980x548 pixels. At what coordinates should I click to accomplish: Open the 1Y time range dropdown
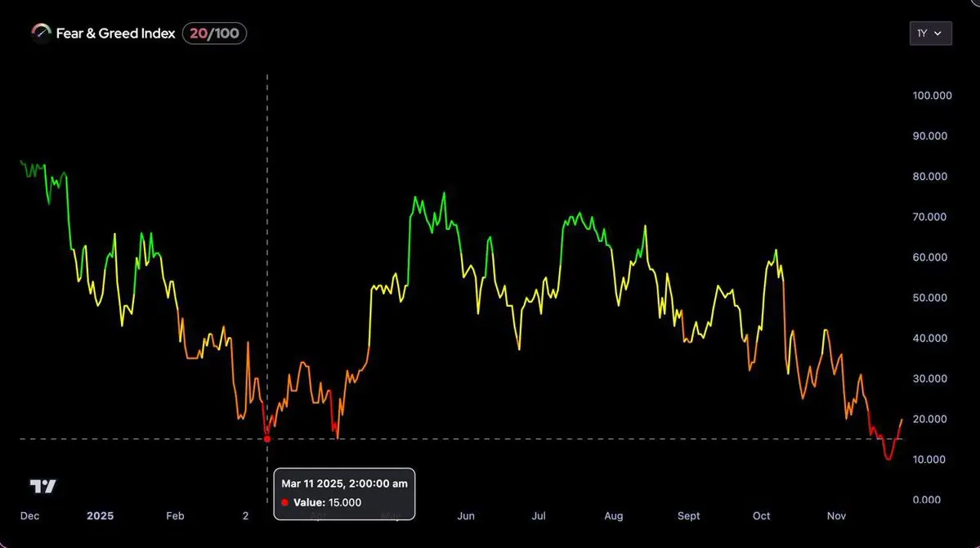pyautogui.click(x=931, y=34)
